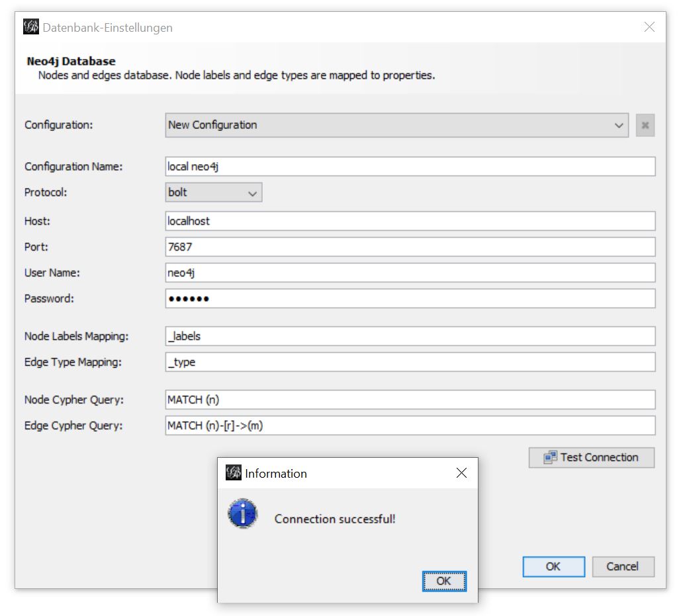Screen dimensions: 681x616
Task: Open the Configuration dropdown showing New Configuration
Action: tap(396, 125)
